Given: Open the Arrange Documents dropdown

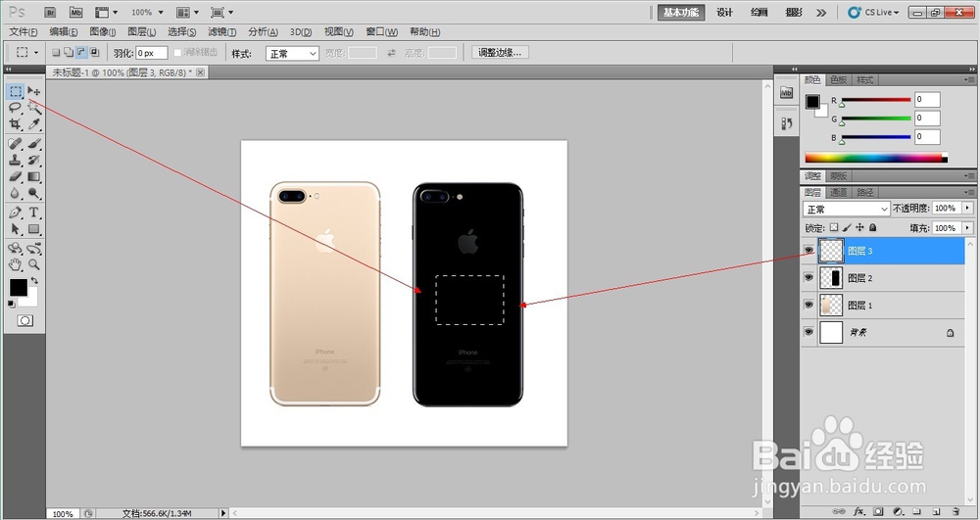Looking at the screenshot, I should 188,12.
